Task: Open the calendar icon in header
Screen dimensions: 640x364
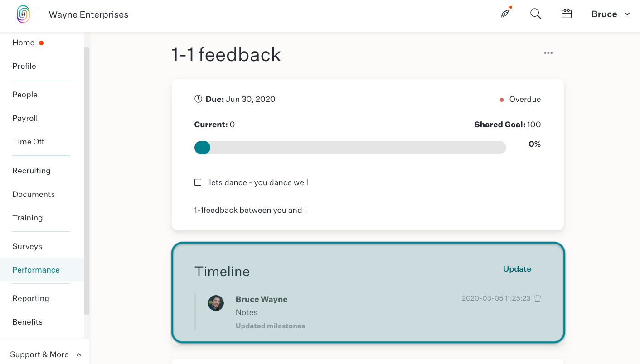Action: (567, 14)
